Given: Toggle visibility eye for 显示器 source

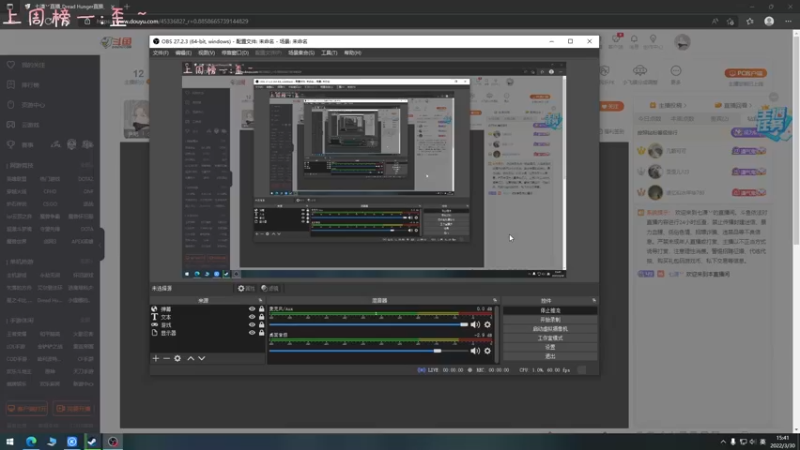Looking at the screenshot, I should 252,333.
